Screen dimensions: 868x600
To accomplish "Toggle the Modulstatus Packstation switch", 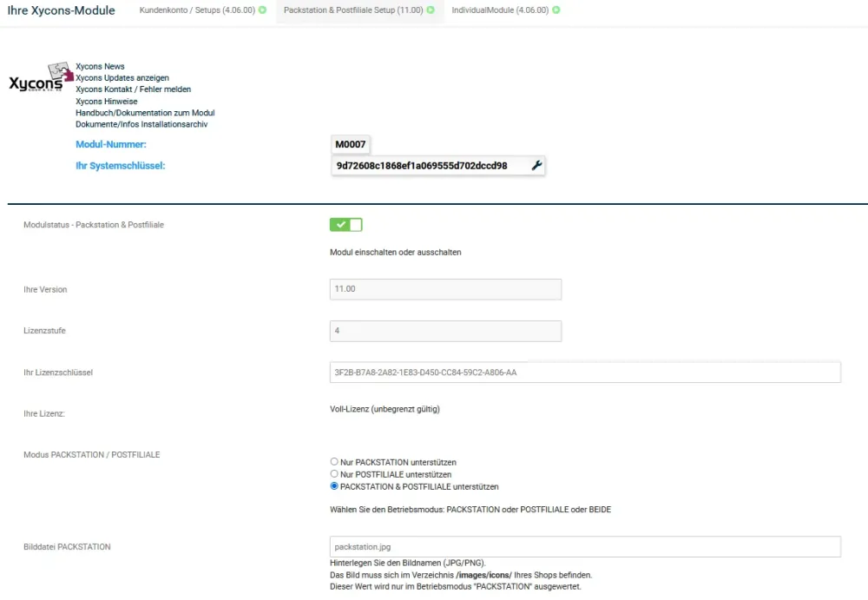I will [x=346, y=224].
